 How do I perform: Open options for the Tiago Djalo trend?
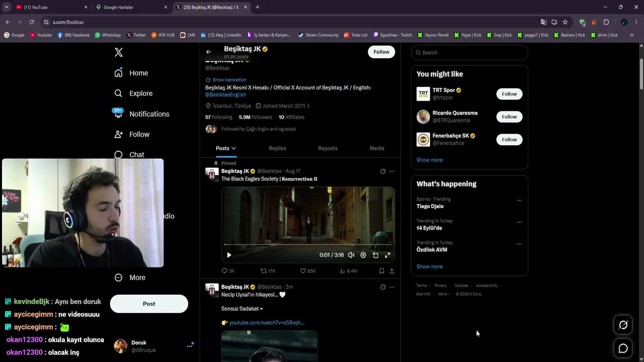pyautogui.click(x=519, y=200)
